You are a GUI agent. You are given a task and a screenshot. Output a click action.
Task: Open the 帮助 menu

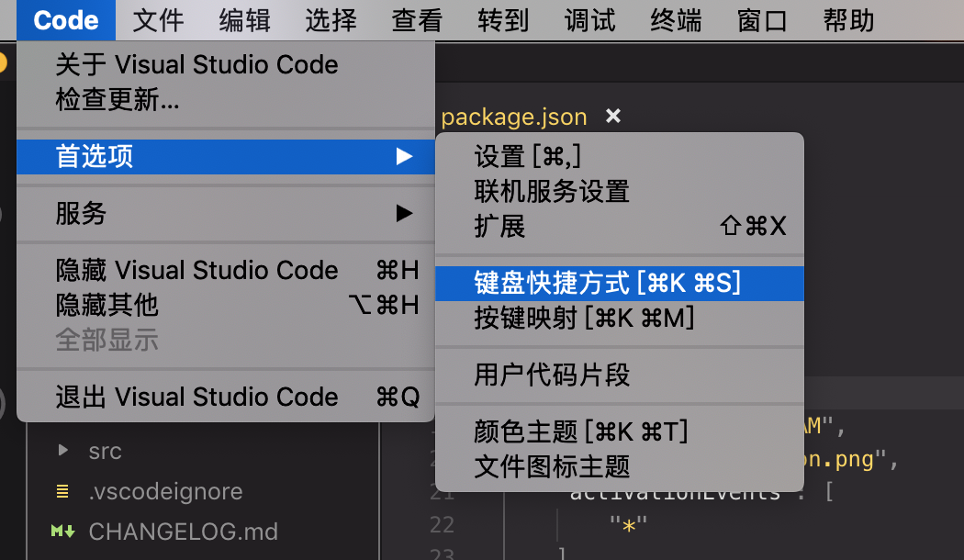coord(848,20)
